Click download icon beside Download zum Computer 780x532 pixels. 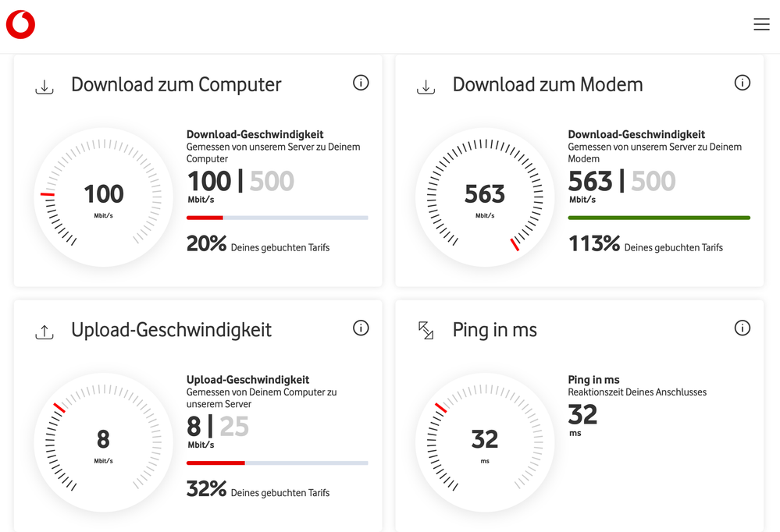[45, 87]
